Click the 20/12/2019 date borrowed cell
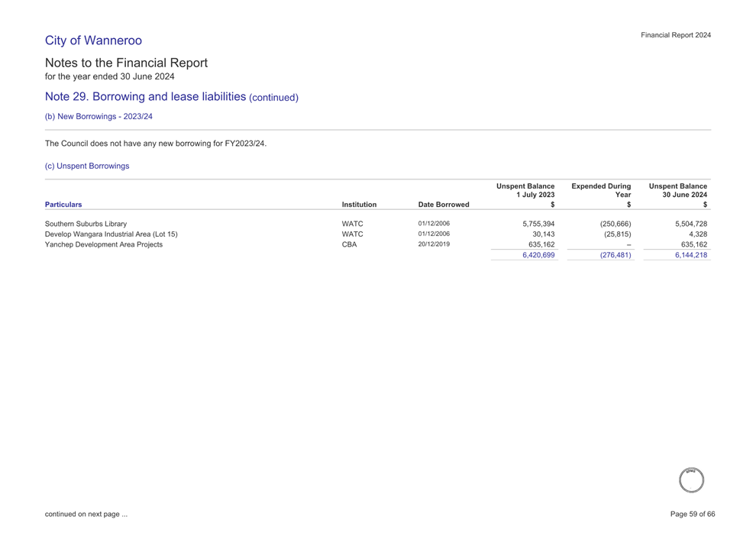 tap(434, 245)
